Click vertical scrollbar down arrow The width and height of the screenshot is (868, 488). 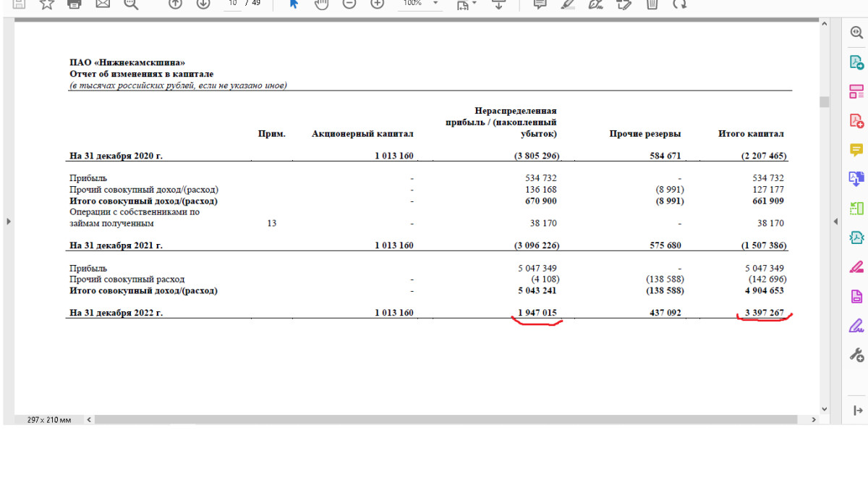click(824, 409)
